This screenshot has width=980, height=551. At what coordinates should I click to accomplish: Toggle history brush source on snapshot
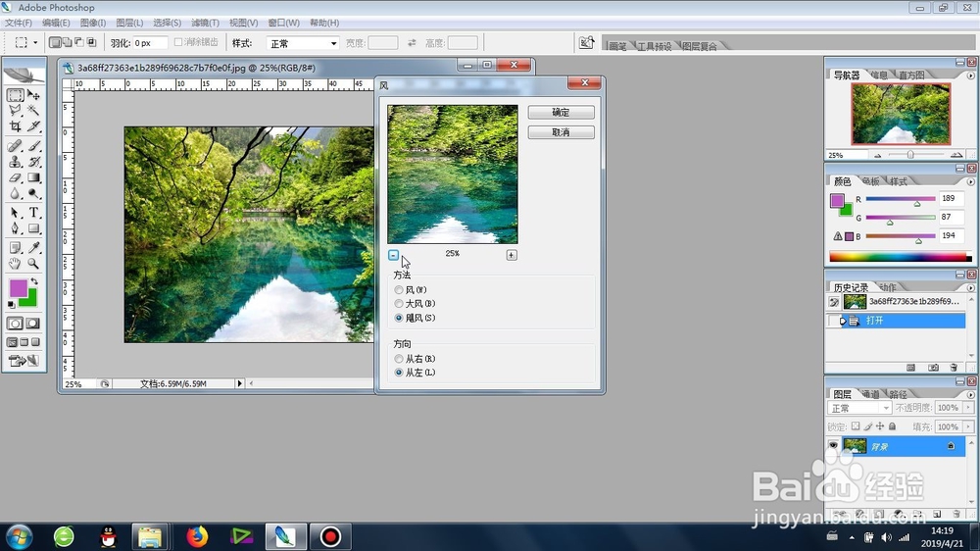[834, 302]
